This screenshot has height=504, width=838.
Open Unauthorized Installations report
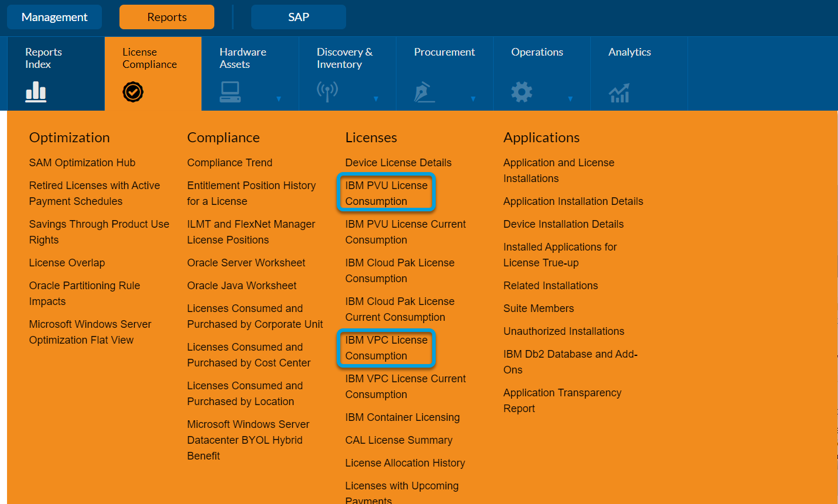pyautogui.click(x=564, y=331)
